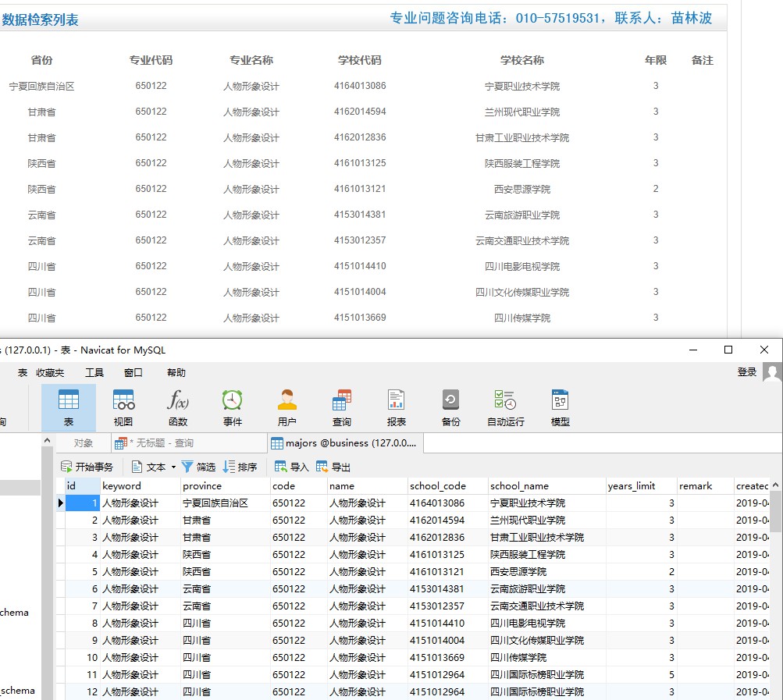
Task: Click the 省份 column header in web table
Action: point(41,60)
